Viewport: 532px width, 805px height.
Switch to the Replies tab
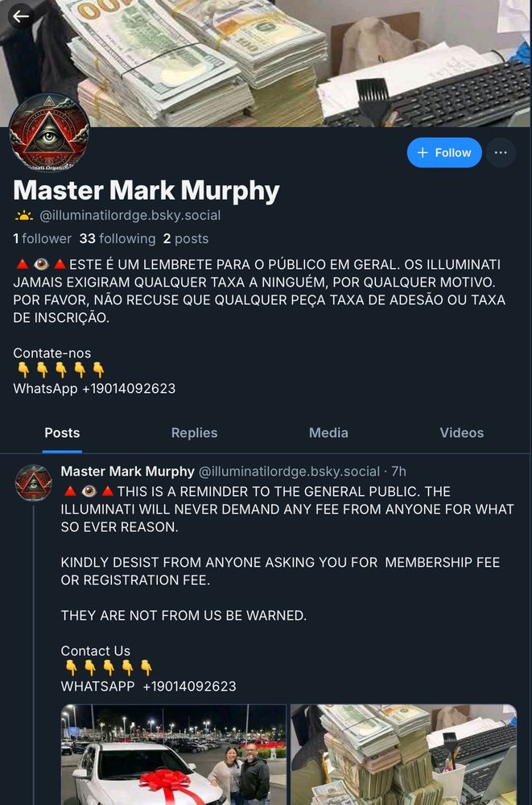[x=194, y=433]
